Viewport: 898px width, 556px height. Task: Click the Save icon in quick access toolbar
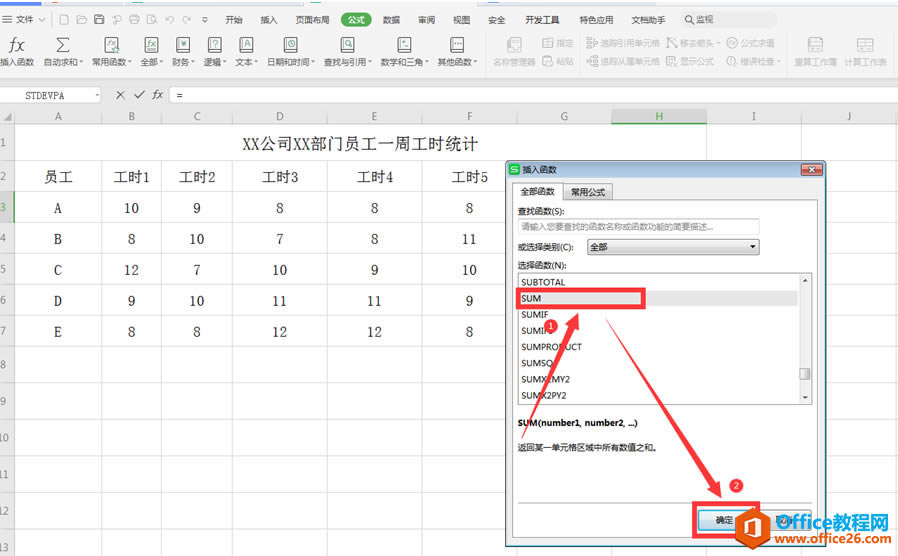coord(99,19)
